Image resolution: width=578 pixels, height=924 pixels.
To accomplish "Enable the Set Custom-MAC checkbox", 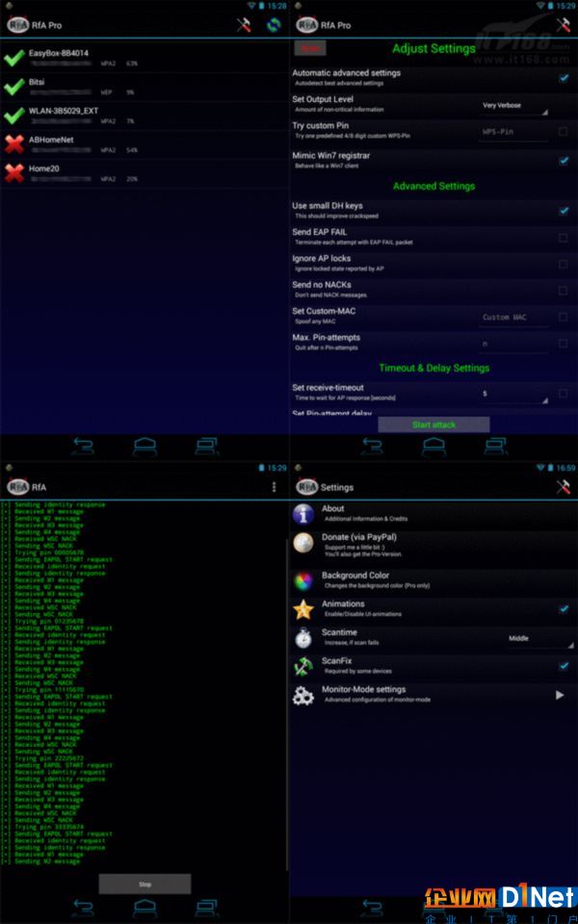I will click(x=564, y=317).
